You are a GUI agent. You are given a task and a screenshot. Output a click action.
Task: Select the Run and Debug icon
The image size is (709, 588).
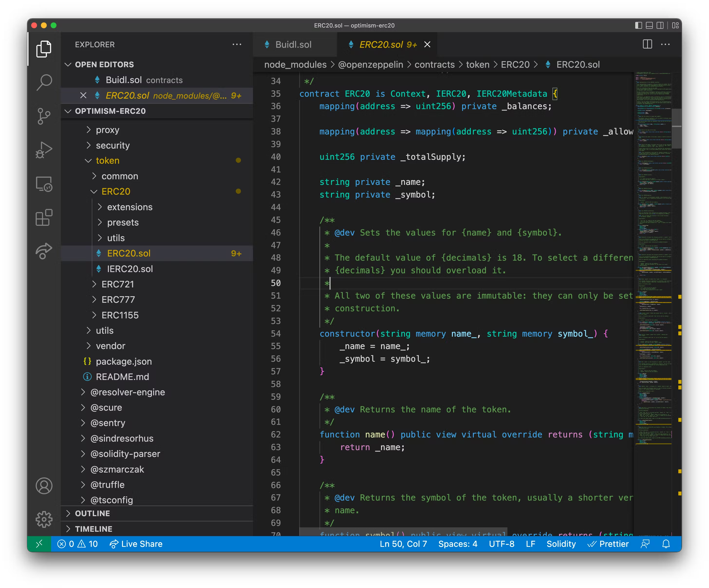tap(44, 150)
